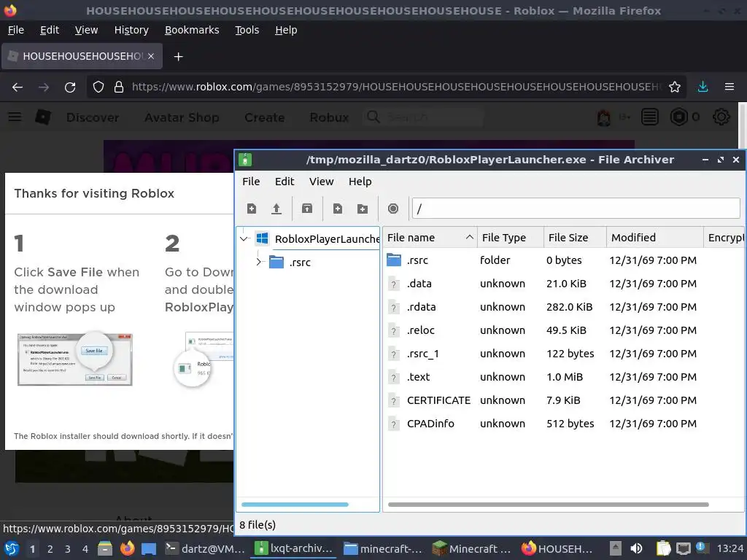The height and width of the screenshot is (560, 747).
Task: Open the File Archiver View menu
Action: [x=321, y=182]
